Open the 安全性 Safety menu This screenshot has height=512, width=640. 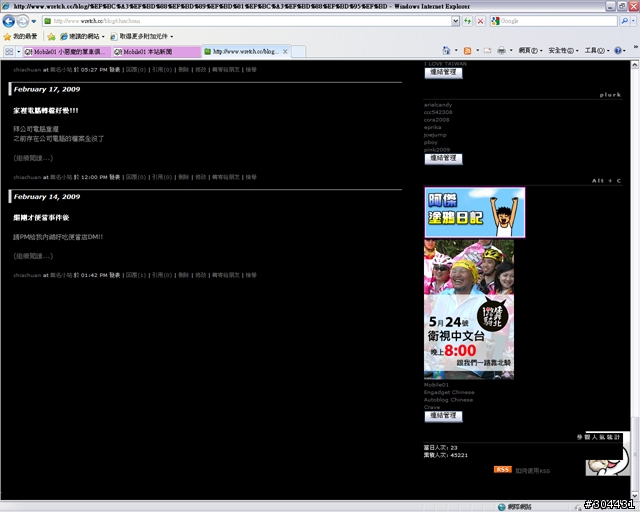pyautogui.click(x=563, y=50)
